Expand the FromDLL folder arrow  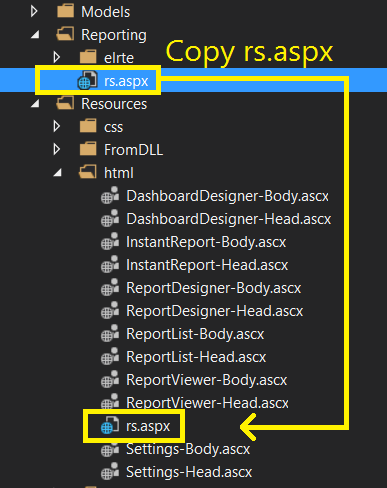(57, 149)
